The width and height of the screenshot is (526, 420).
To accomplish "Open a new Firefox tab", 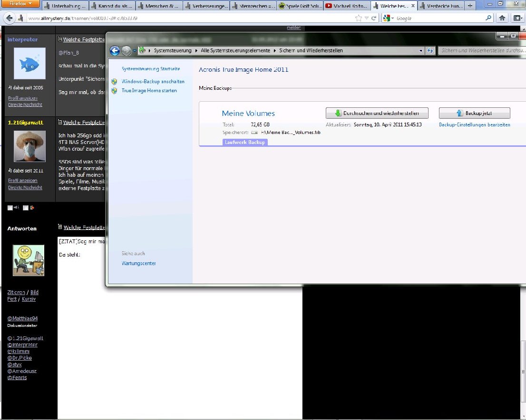I will [x=470, y=6].
